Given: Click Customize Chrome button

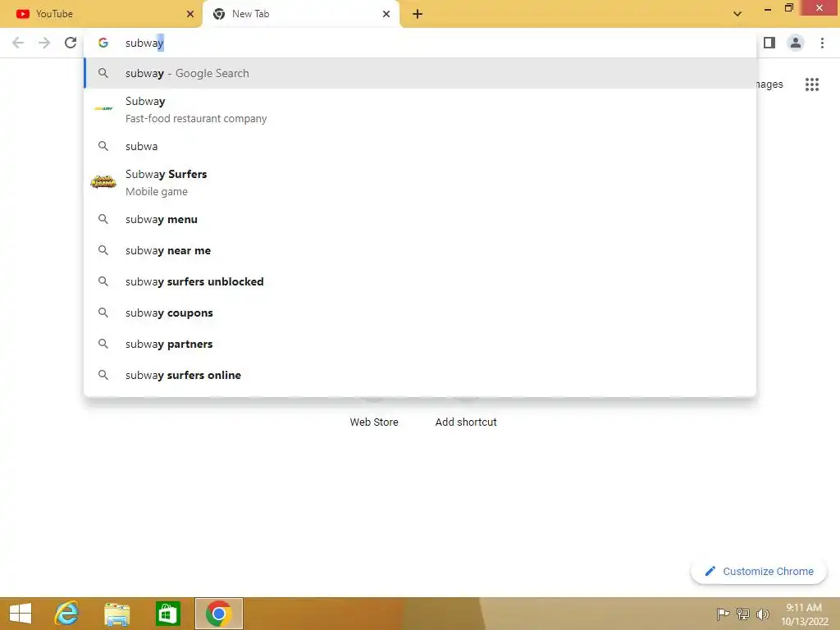Looking at the screenshot, I should [759, 571].
